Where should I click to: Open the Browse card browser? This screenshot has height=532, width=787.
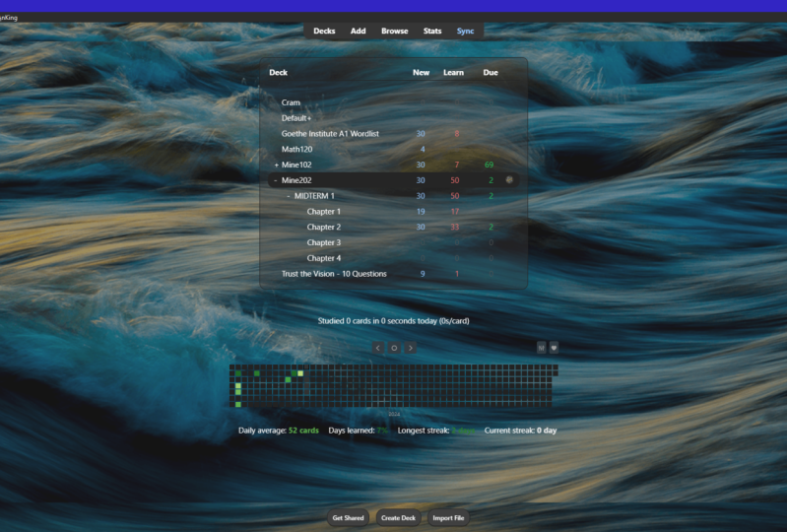pyautogui.click(x=394, y=31)
